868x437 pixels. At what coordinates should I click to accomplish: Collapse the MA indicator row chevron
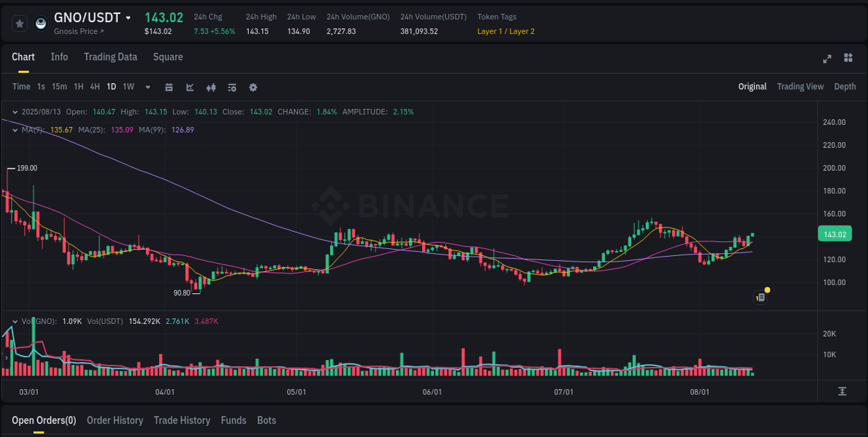click(15, 130)
